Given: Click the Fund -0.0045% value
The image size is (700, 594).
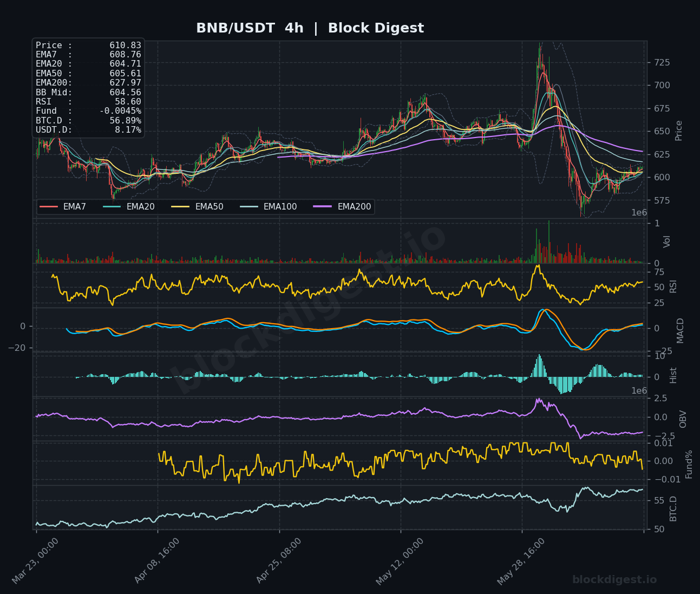Looking at the screenshot, I should (x=120, y=111).
